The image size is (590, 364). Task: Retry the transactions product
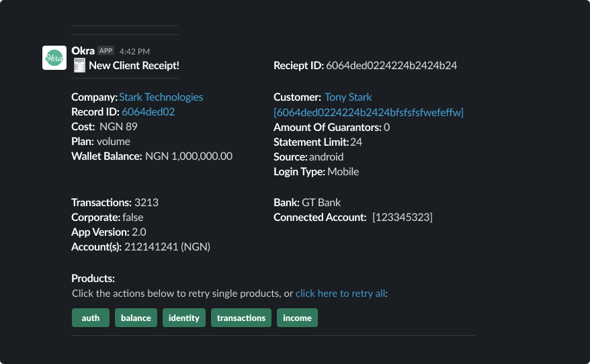(241, 318)
